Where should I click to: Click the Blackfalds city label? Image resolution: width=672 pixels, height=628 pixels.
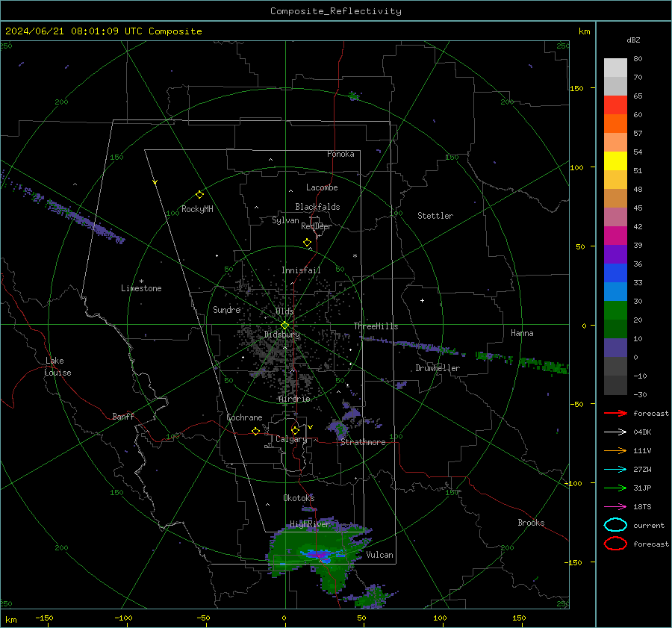click(317, 207)
